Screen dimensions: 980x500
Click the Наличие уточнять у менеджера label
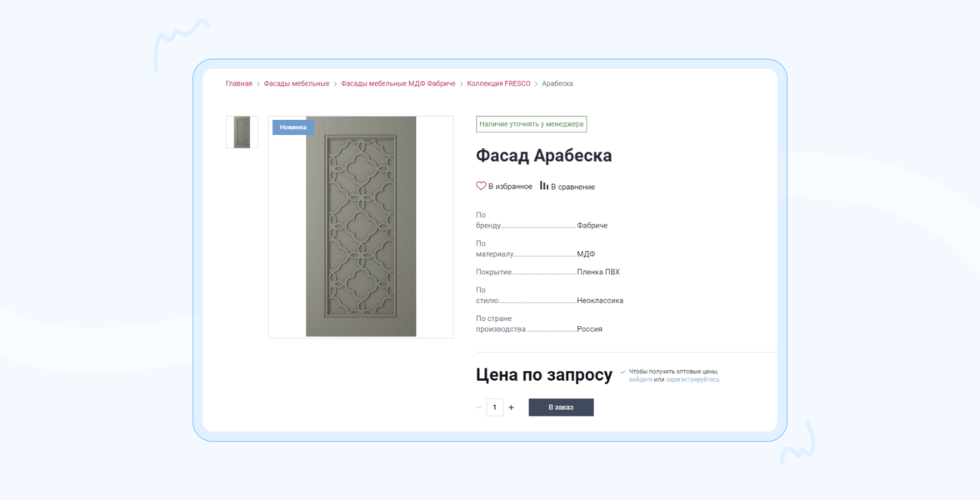pyautogui.click(x=531, y=124)
